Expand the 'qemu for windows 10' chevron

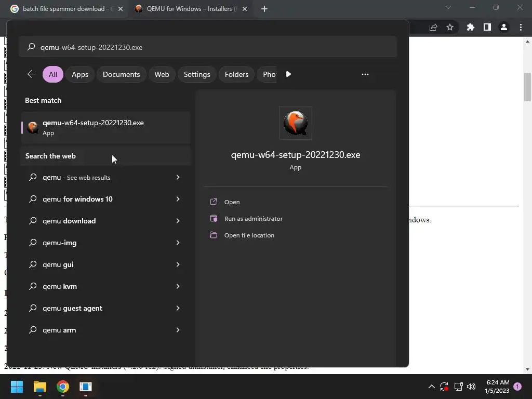coord(178,199)
